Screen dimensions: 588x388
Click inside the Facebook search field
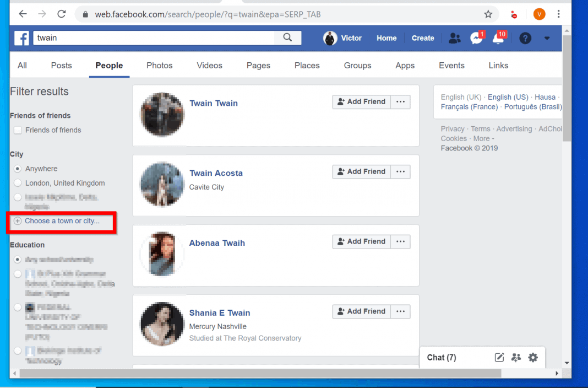pos(154,38)
